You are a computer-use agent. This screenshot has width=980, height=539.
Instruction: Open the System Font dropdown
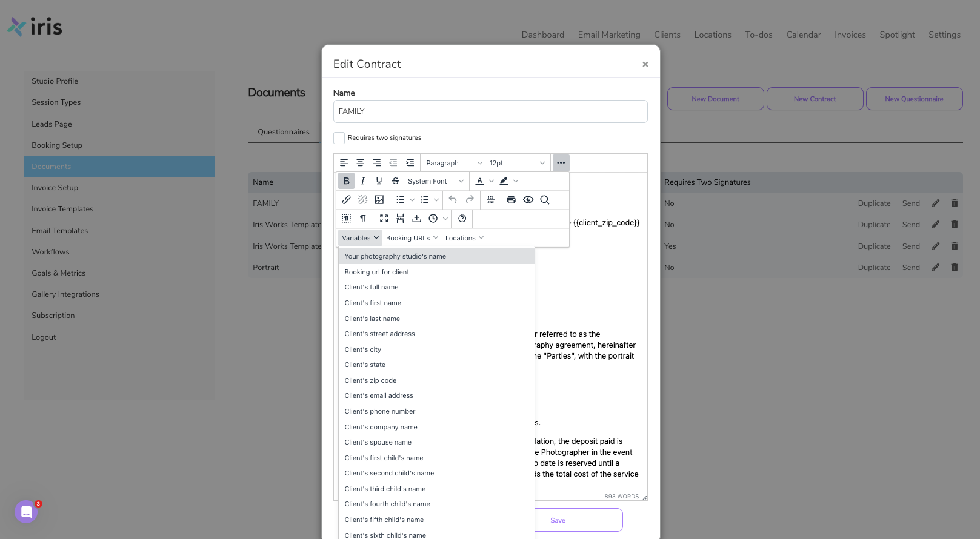click(x=435, y=181)
